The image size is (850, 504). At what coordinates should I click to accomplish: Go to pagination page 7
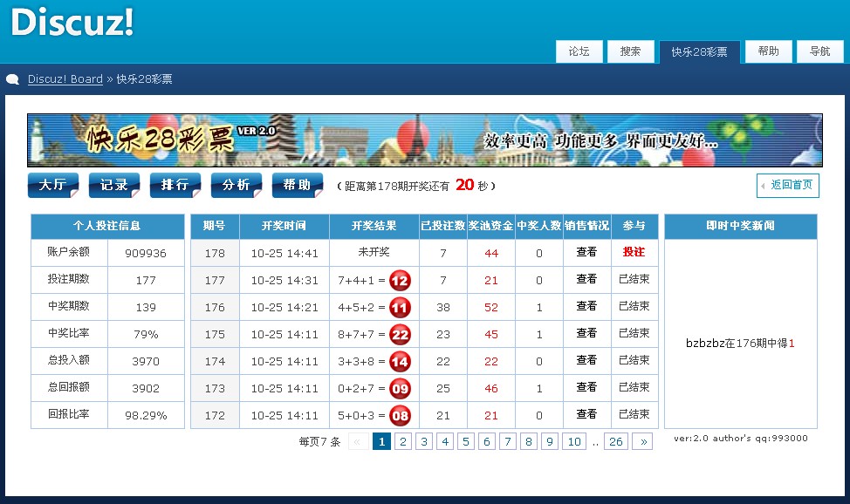508,442
